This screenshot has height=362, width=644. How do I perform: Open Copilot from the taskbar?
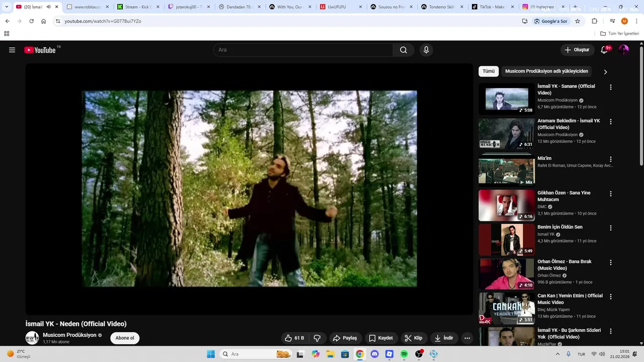tap(315, 354)
